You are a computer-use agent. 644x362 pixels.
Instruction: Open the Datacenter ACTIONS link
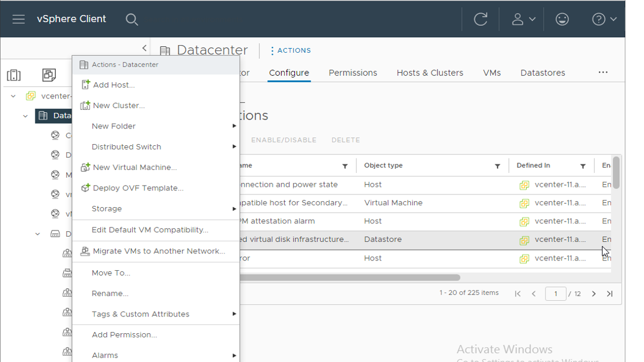click(290, 50)
